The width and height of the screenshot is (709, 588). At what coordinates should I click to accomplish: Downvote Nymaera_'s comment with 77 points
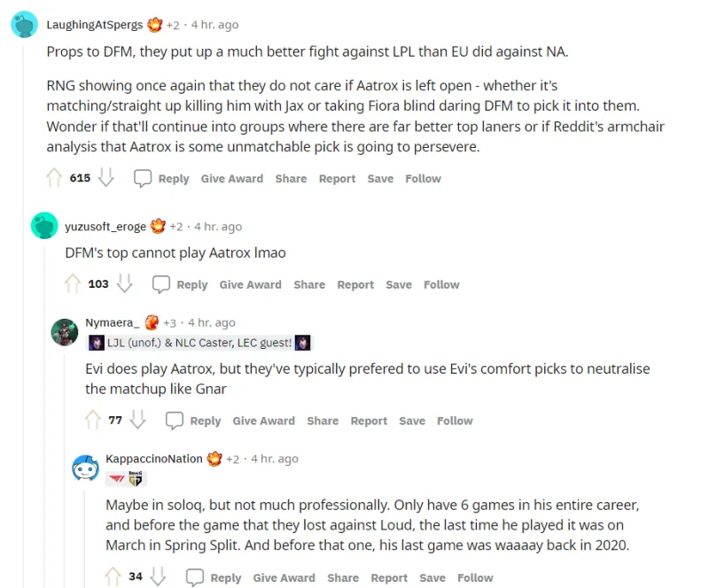pos(138,420)
